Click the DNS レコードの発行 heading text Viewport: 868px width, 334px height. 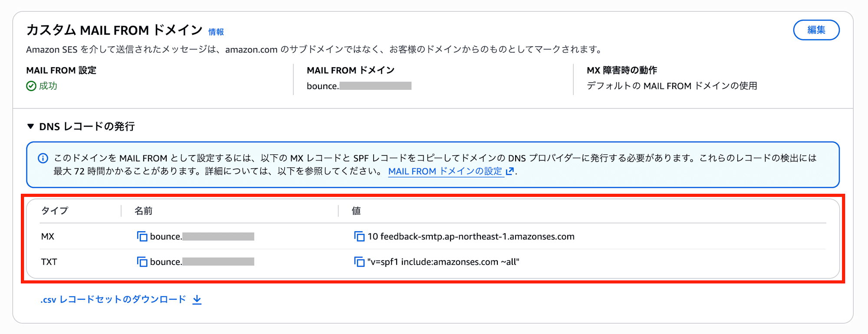[87, 126]
